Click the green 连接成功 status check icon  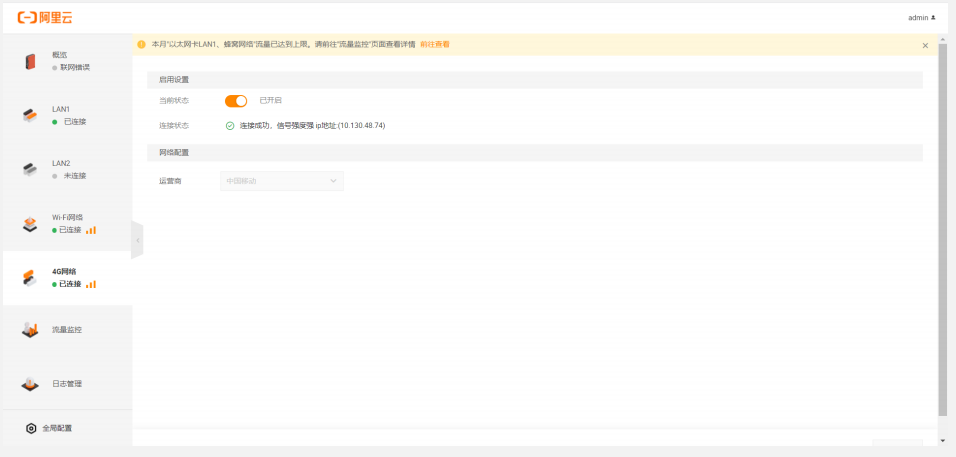pos(230,126)
